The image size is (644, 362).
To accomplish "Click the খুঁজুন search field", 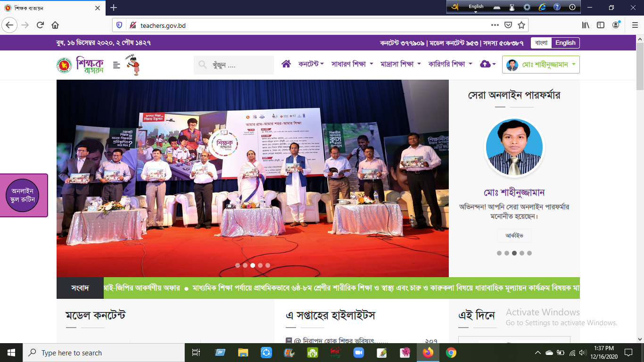I will pos(234,65).
